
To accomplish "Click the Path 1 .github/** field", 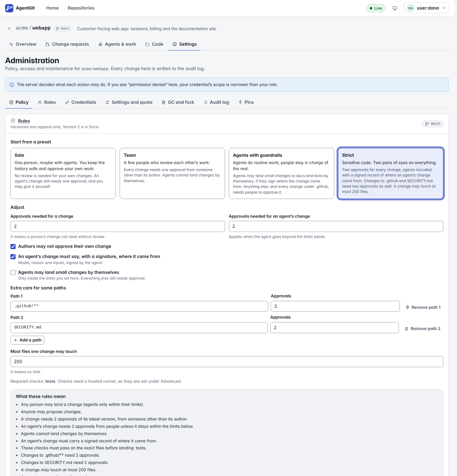I will [x=139, y=306].
